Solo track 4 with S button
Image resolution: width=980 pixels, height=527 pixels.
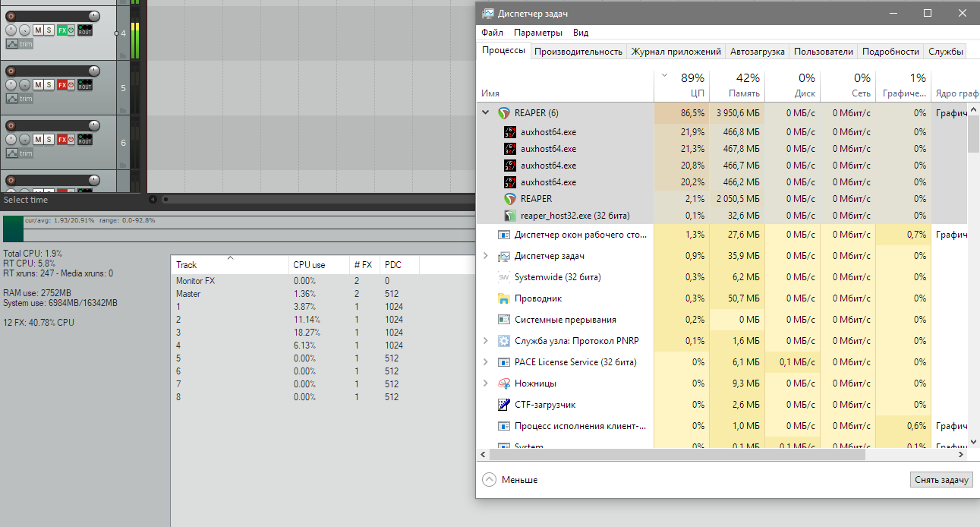coord(49,30)
